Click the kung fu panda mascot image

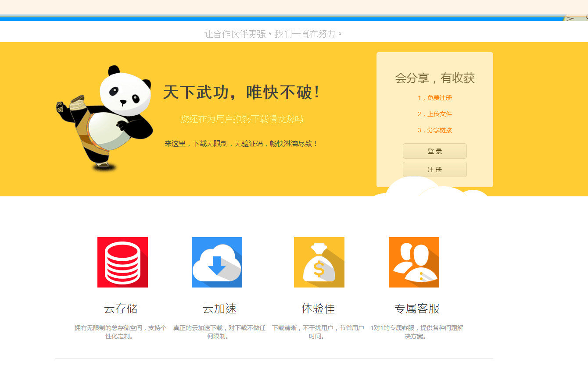point(105,117)
